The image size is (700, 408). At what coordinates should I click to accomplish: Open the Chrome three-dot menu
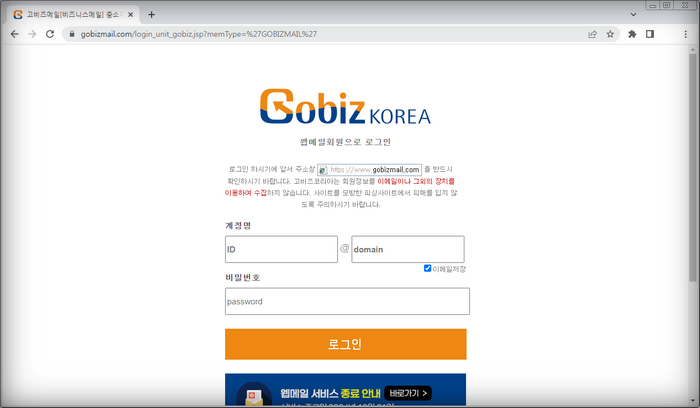click(x=686, y=34)
